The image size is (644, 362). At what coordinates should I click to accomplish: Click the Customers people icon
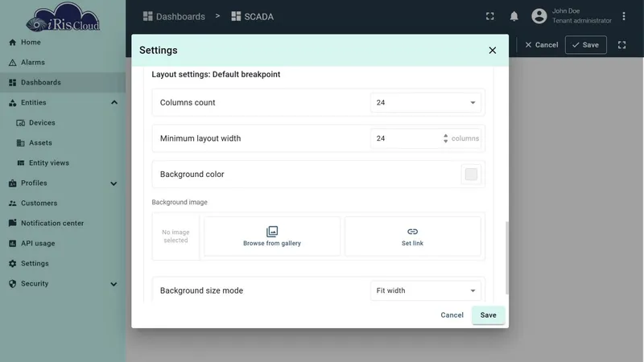tap(12, 204)
